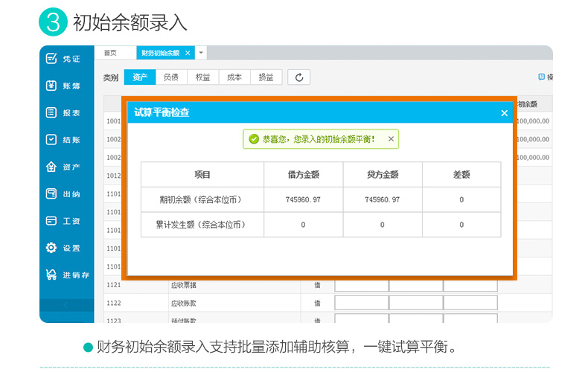The height and width of the screenshot is (372, 588).
Task: Open the 设置 settings module in sidebar
Action: [64, 248]
